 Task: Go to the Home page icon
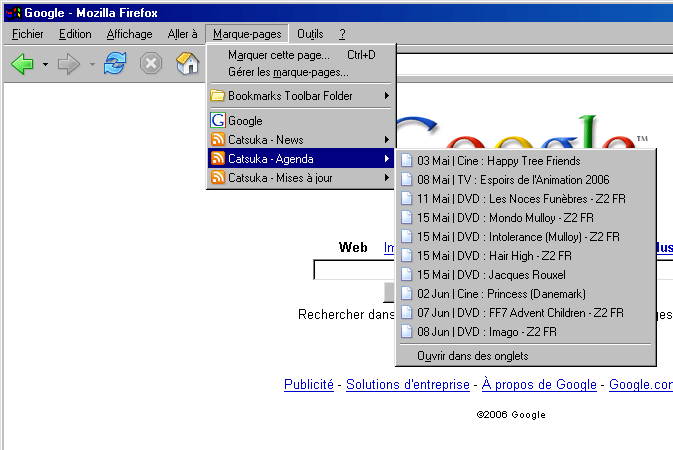[x=188, y=63]
